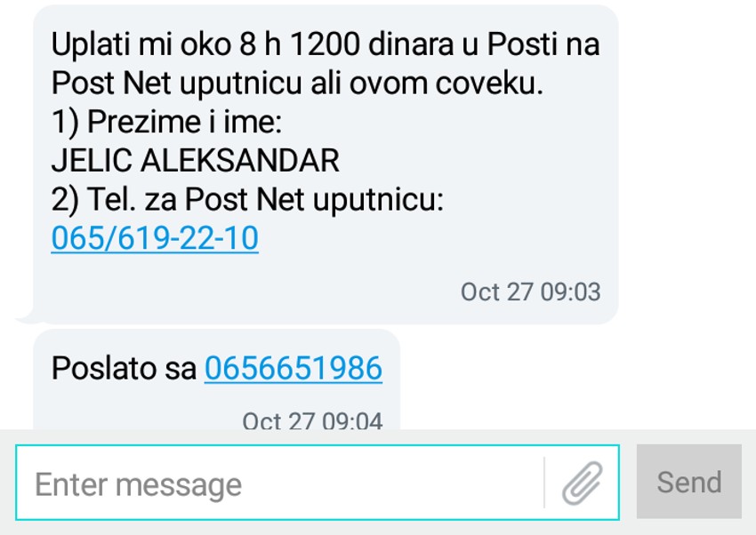Open the 0656651986 phone number link

[x=294, y=369]
